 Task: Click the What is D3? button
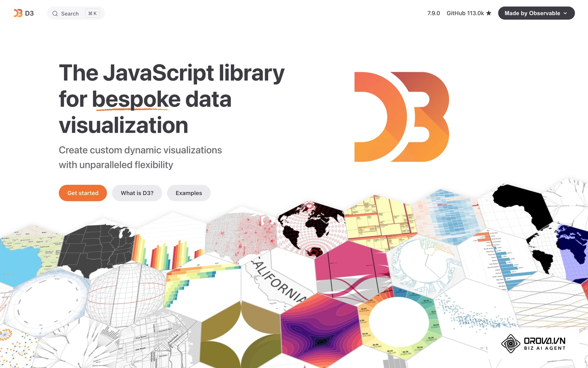137,193
